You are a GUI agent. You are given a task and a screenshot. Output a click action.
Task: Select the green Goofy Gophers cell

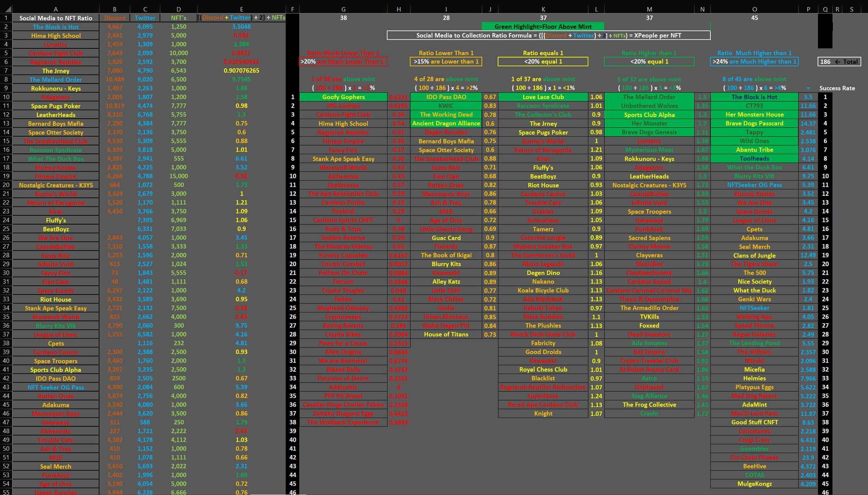click(x=343, y=97)
